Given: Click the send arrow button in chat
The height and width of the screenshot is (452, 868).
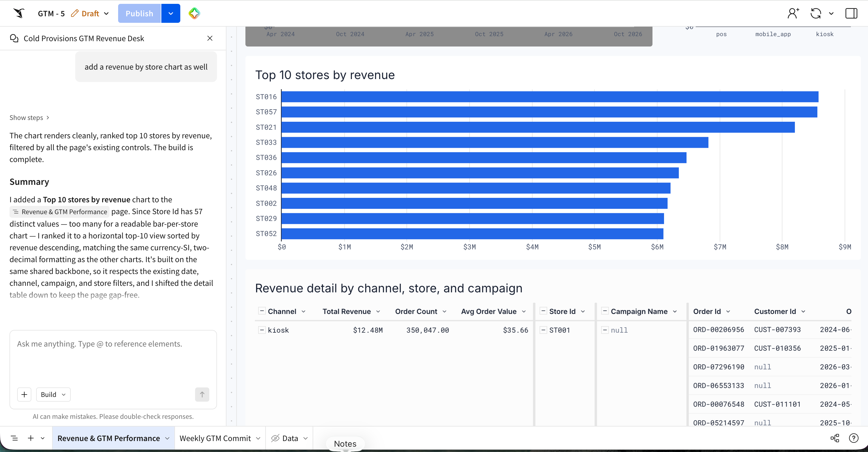Looking at the screenshot, I should [x=202, y=394].
